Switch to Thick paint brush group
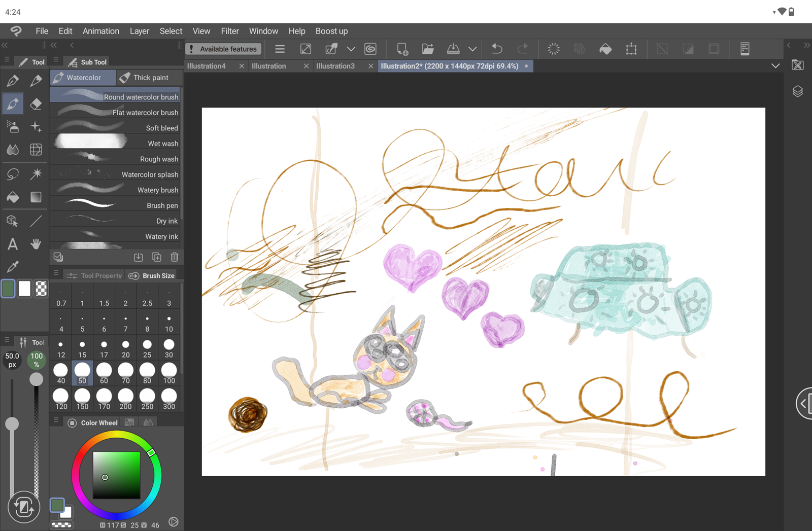Screen dimensions: 812x531 pyautogui.click(x=150, y=78)
